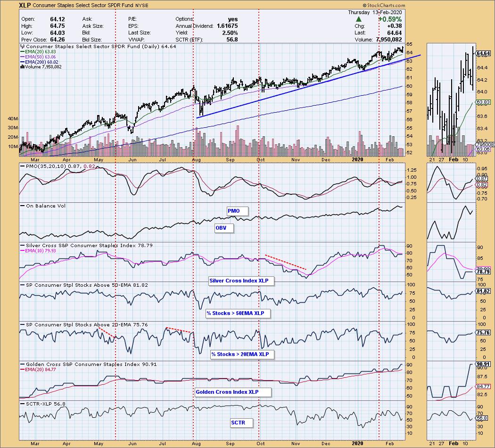Image resolution: width=495 pixels, height=448 pixels.
Task: Click the Annual Dividend value 1.61675
Action: [x=227, y=26]
